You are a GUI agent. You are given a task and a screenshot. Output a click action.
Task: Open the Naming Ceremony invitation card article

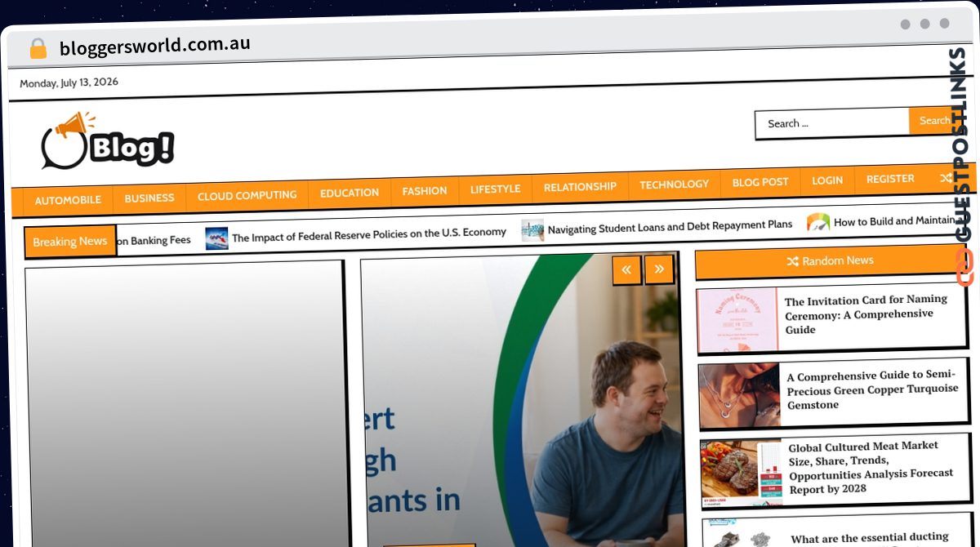(866, 314)
